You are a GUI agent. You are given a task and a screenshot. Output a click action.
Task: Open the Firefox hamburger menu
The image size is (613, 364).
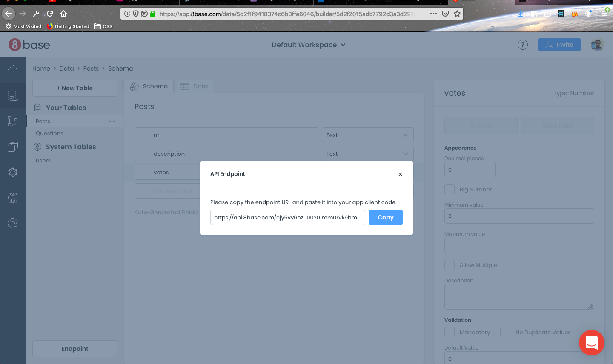tap(605, 14)
